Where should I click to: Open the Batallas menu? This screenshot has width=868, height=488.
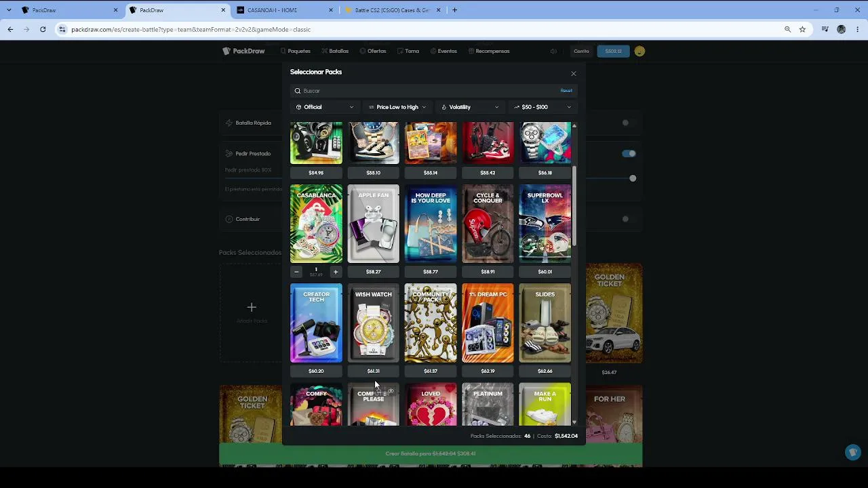pyautogui.click(x=335, y=51)
